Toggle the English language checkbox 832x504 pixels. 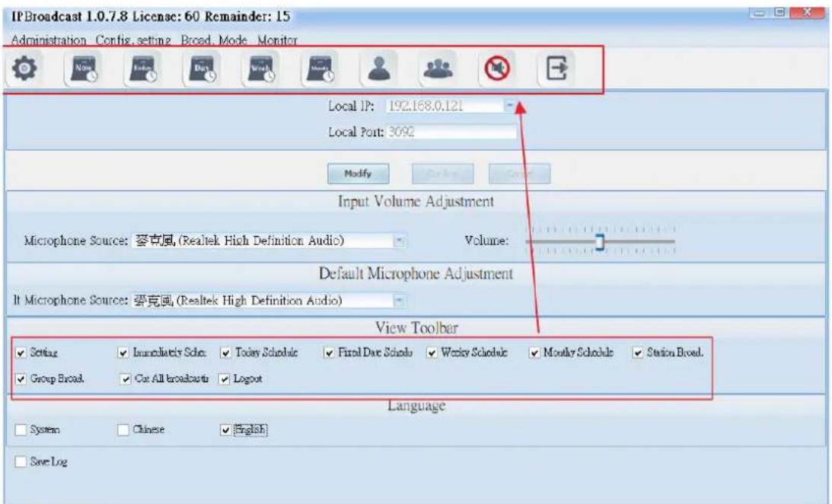click(225, 429)
